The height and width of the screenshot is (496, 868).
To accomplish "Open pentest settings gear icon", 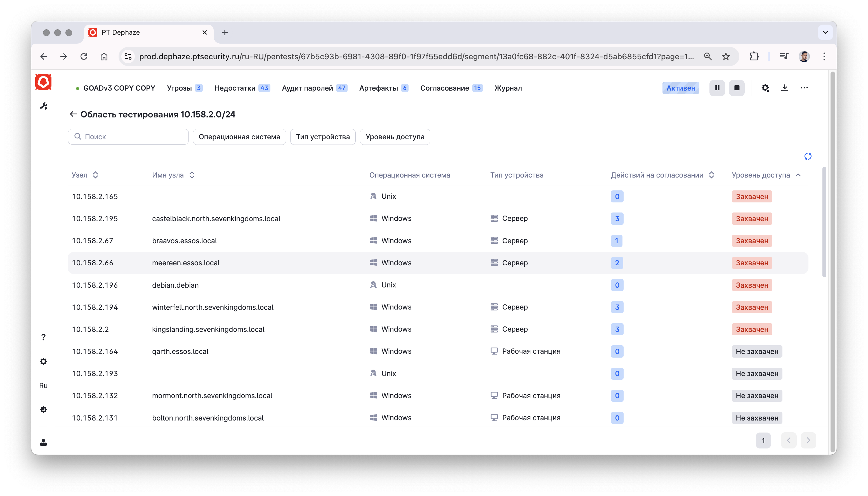I will click(765, 88).
